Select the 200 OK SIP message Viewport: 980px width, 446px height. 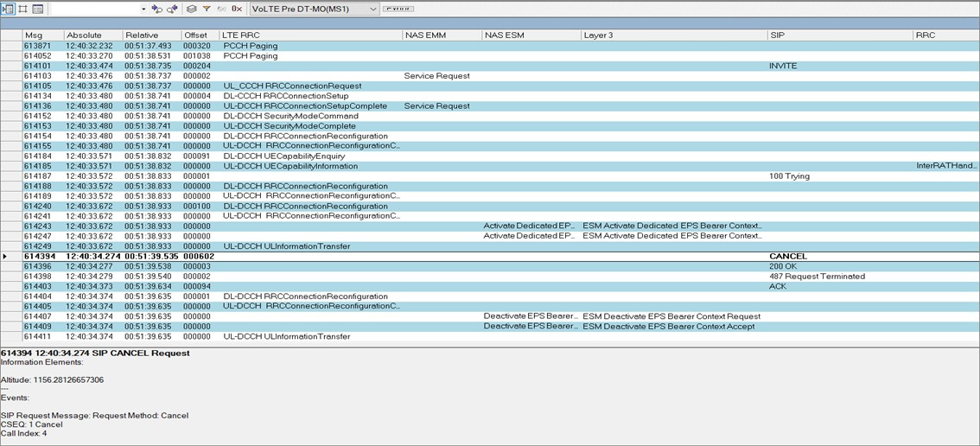coord(784,266)
